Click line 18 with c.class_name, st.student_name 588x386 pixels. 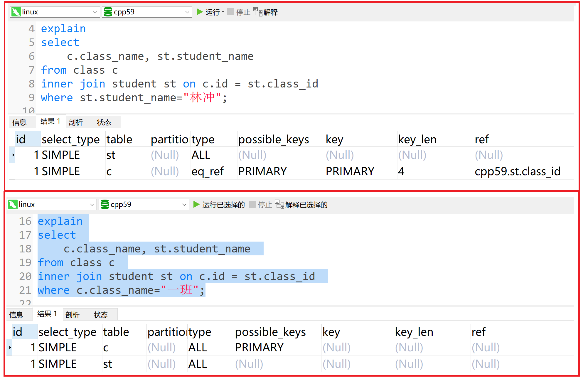[x=157, y=249]
